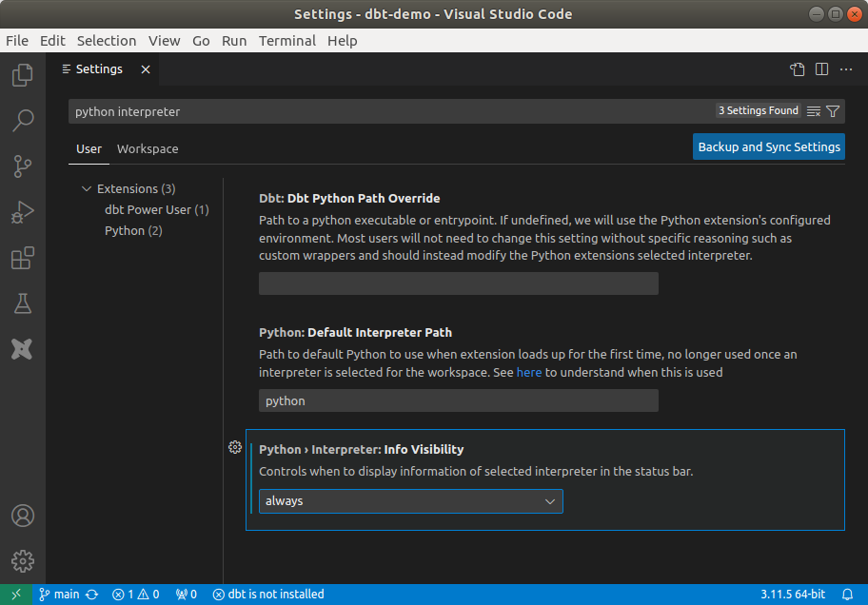Click the Dbt Python Path Override field
Viewport: 868px width, 605px height.
point(459,283)
